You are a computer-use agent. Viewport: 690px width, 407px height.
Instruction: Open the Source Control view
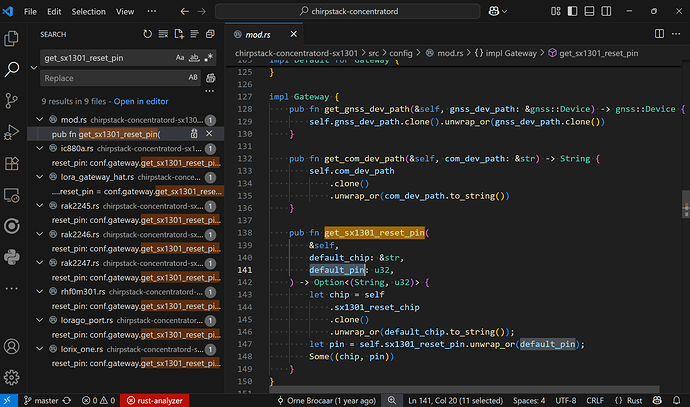coord(11,101)
